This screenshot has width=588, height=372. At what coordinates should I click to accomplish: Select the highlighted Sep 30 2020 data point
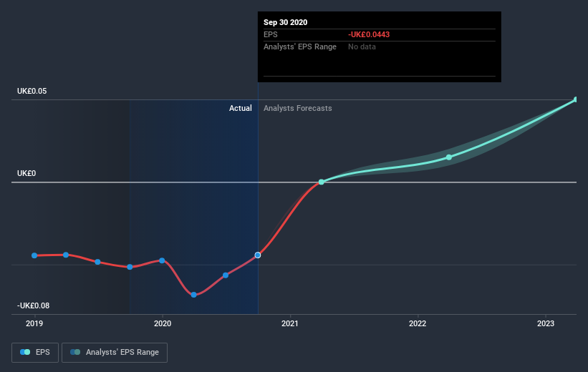(x=258, y=255)
